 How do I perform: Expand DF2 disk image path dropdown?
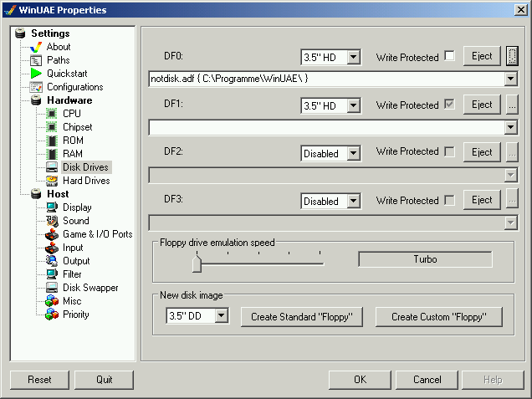click(x=510, y=175)
